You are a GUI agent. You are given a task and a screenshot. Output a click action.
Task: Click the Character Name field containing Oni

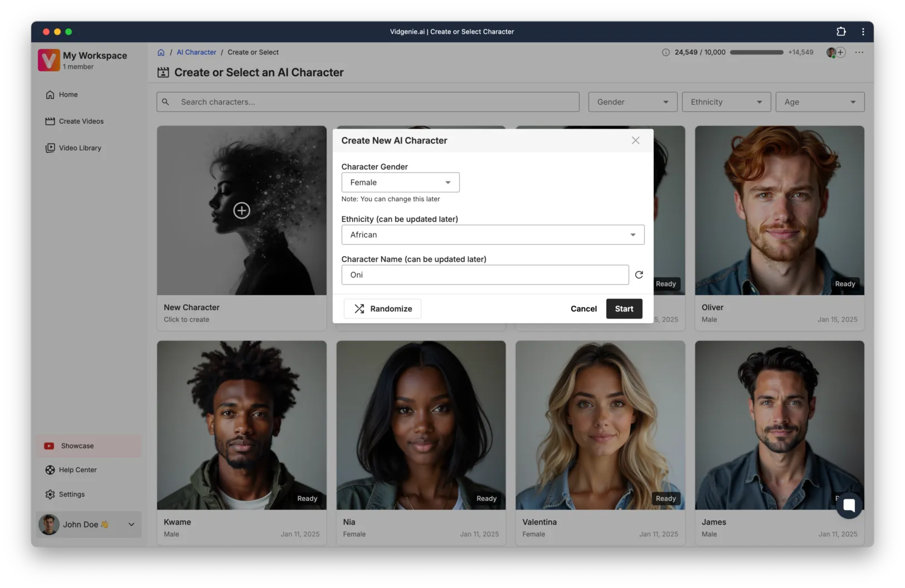pos(485,275)
